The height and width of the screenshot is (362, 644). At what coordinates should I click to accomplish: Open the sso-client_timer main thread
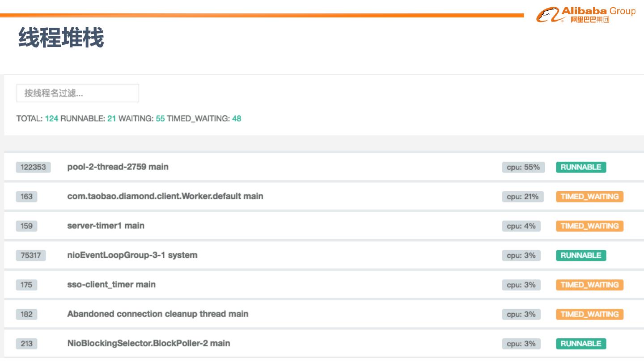click(111, 285)
